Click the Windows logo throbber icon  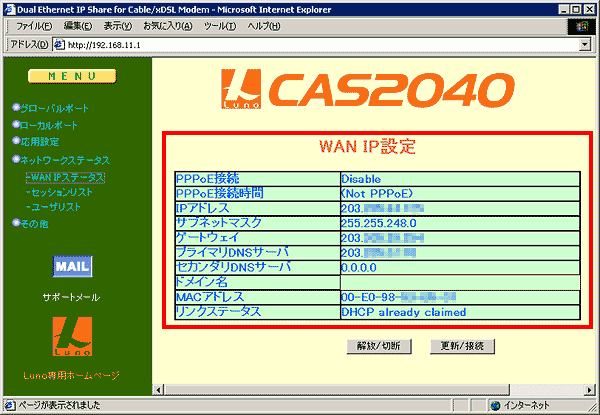[x=582, y=26]
